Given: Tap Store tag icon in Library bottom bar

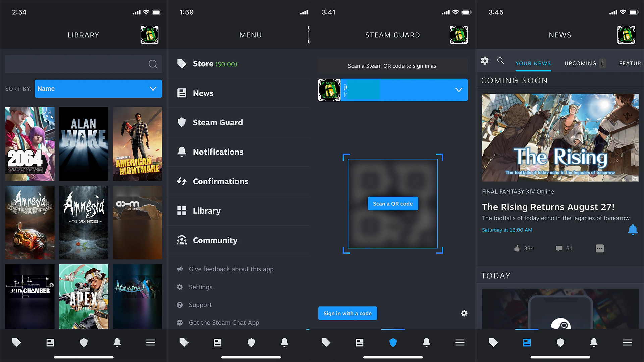Looking at the screenshot, I should point(17,342).
